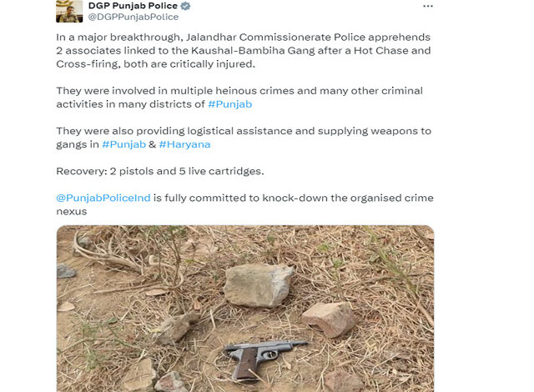Open the tweet's three-dot more options menu
Viewport: 534px width, 392px height.
(428, 6)
